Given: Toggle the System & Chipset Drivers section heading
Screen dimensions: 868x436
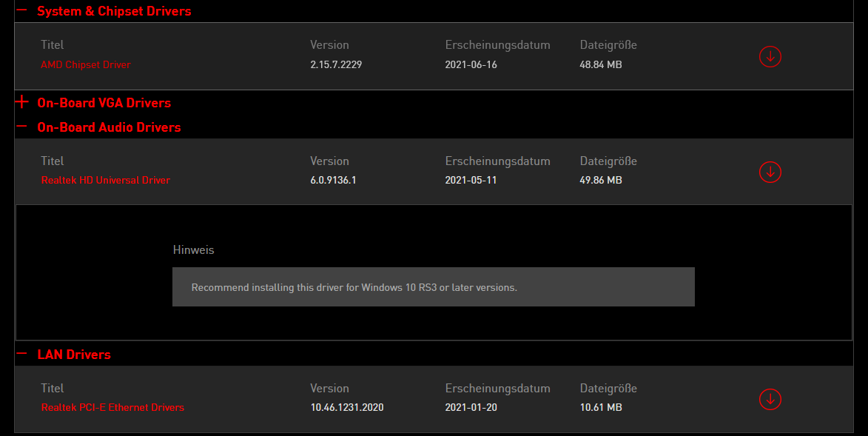Looking at the screenshot, I should [114, 11].
